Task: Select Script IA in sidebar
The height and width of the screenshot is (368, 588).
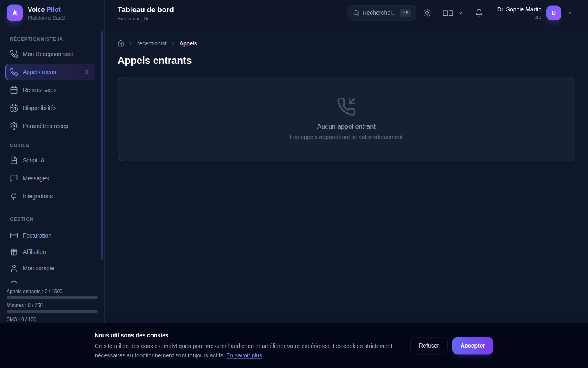Action: pos(50,160)
